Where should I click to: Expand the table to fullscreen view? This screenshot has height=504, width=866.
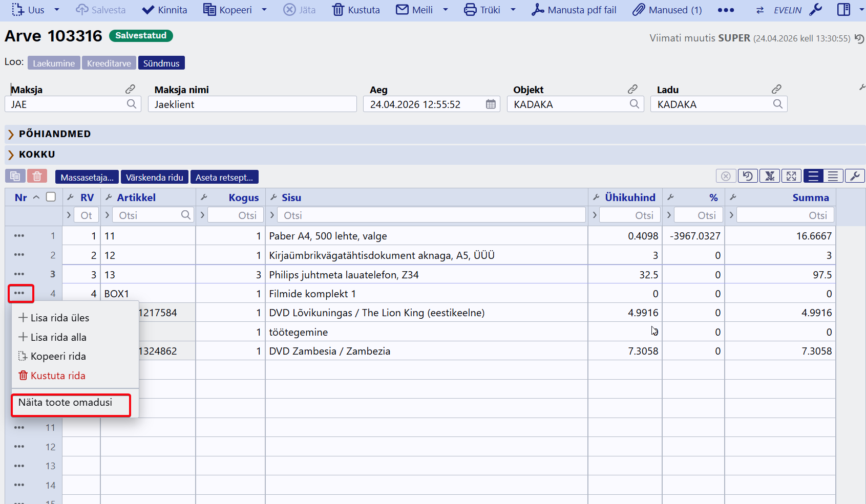791,177
